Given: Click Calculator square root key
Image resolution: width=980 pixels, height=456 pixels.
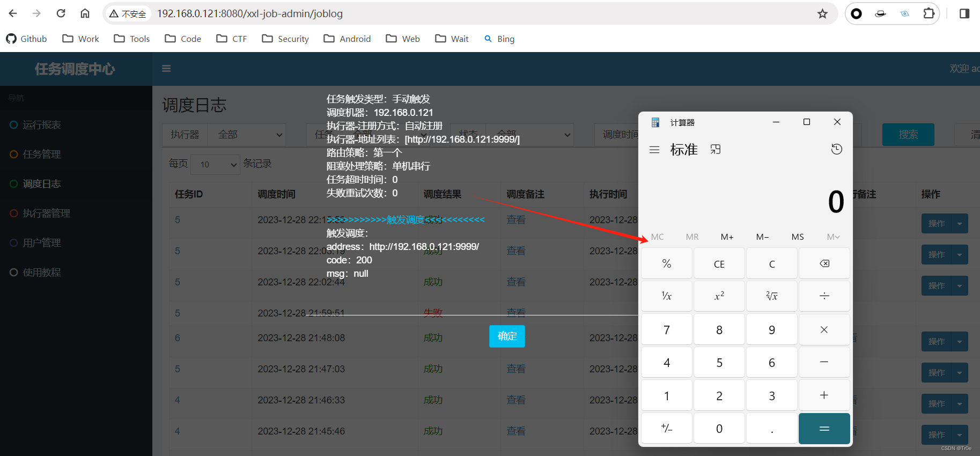Looking at the screenshot, I should (x=772, y=296).
